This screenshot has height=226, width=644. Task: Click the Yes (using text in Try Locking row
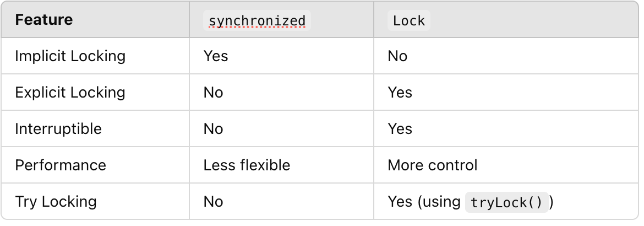[x=424, y=202]
